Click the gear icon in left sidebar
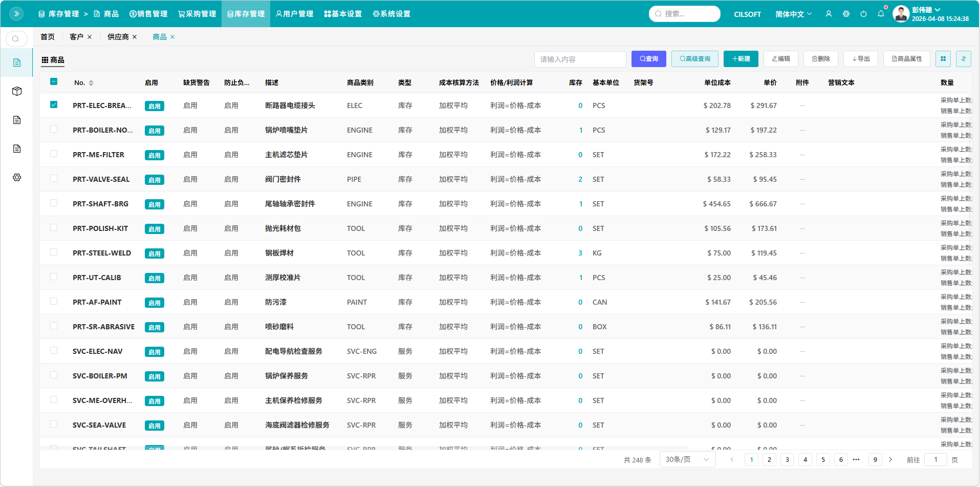 tap(17, 177)
